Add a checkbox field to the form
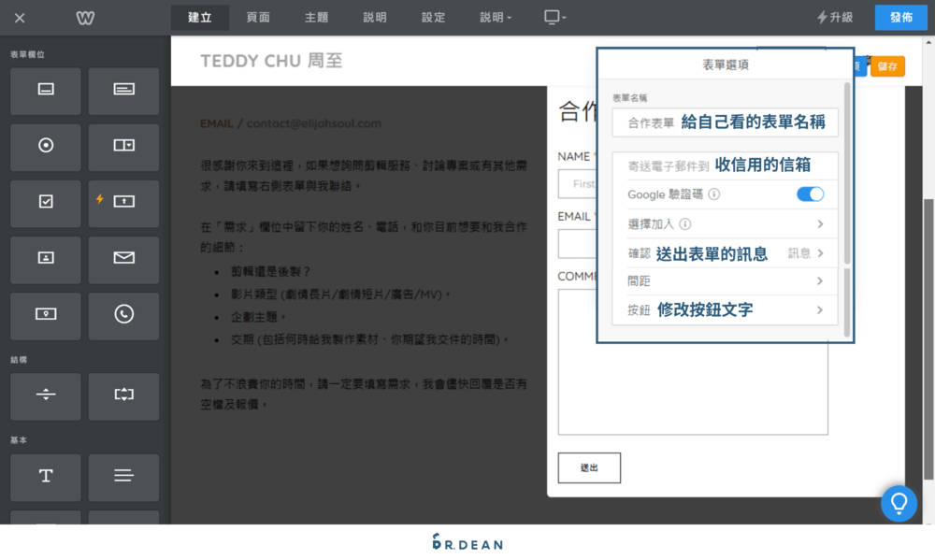 (x=45, y=203)
